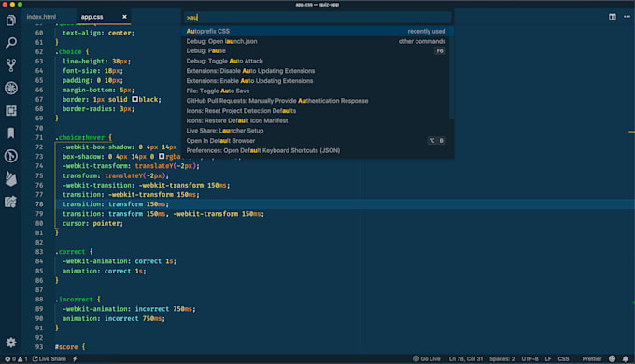The image size is (635, 364).
Task: Select Live Share: Launcher Setup command
Action: point(317,131)
